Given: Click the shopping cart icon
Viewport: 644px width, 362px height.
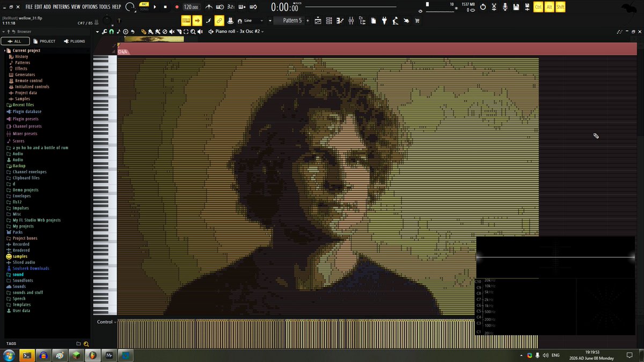Looking at the screenshot, I should pos(417,21).
